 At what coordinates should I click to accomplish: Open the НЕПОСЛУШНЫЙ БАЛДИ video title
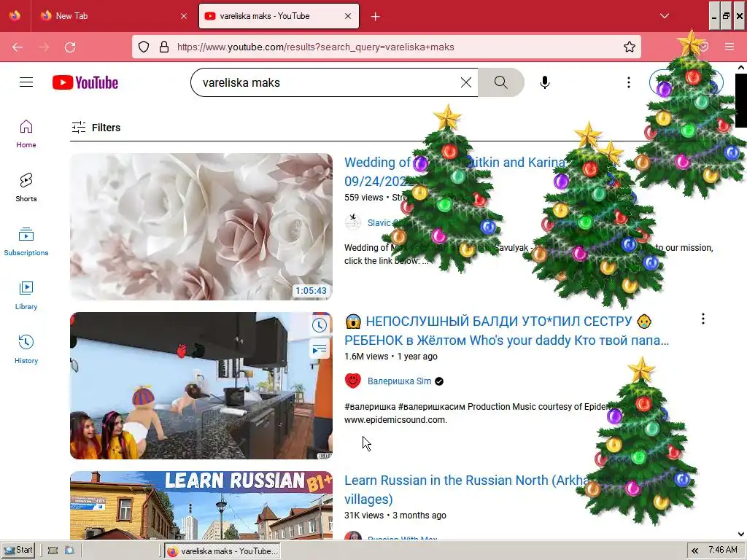pos(507,331)
